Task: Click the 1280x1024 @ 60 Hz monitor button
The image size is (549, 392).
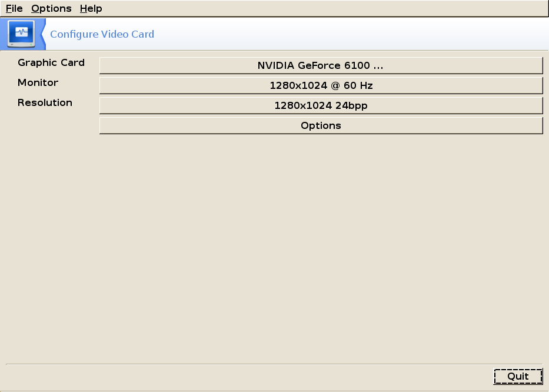Action: tap(321, 85)
